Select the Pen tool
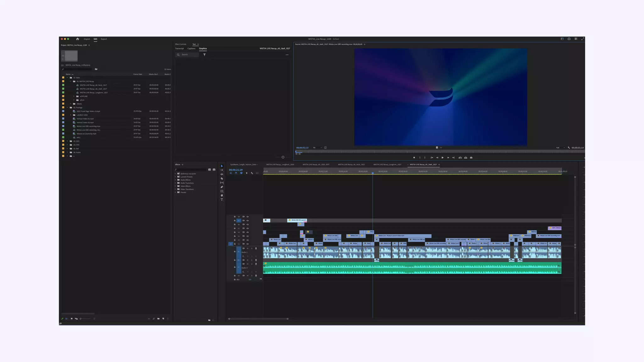The height and width of the screenshot is (362, 644). 222,187
